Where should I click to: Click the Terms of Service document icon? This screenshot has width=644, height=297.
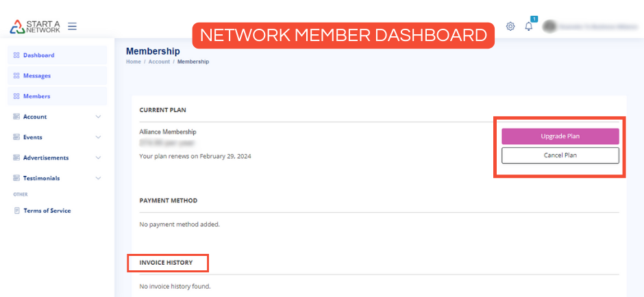[x=16, y=211]
